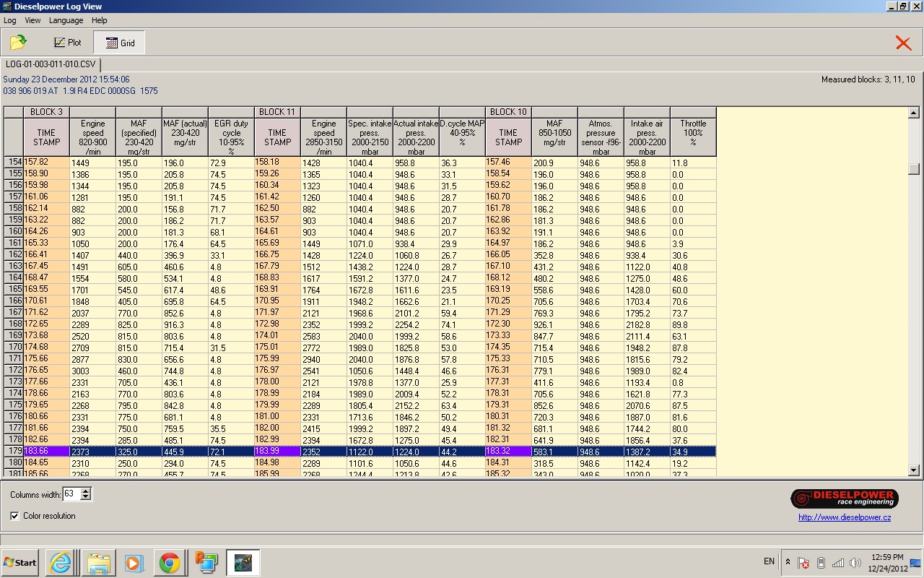
Task: Switch to Plot view
Action: click(x=67, y=43)
